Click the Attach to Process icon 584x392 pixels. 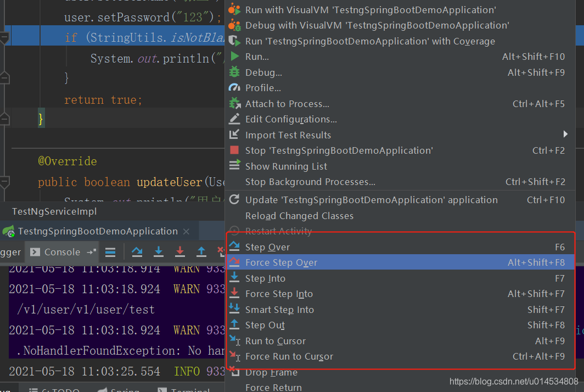pos(235,103)
